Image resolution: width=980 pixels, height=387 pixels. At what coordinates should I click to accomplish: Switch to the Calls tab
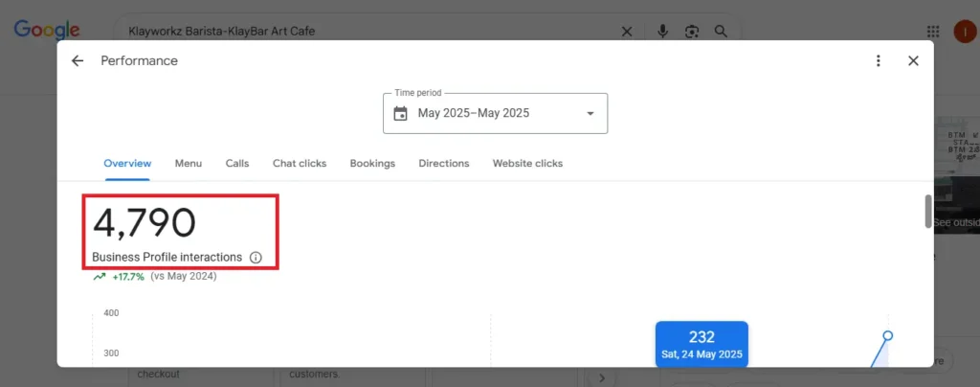tap(237, 163)
